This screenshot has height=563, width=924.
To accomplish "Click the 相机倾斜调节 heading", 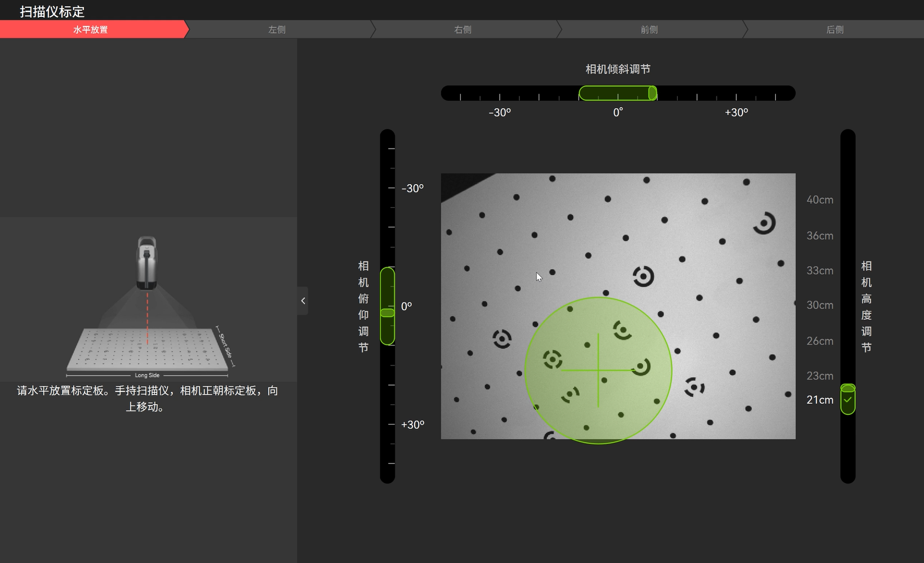I will click(x=618, y=69).
